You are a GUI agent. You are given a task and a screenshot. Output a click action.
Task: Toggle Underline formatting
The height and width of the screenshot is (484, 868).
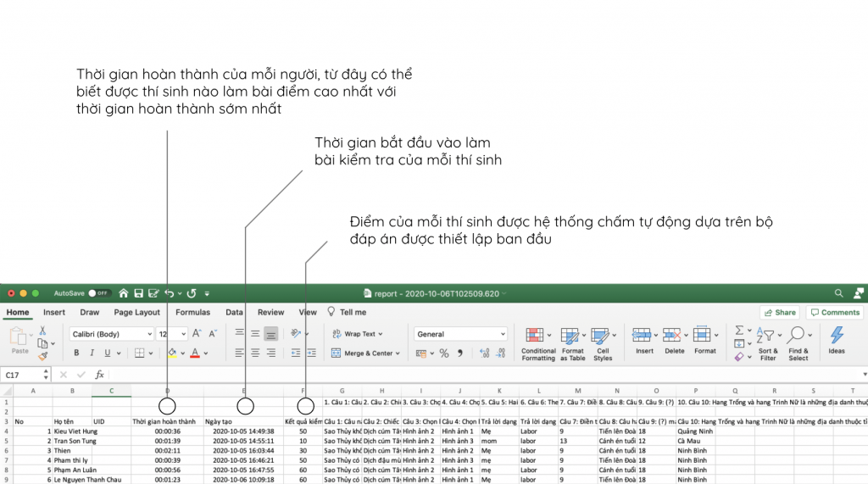[x=108, y=353]
